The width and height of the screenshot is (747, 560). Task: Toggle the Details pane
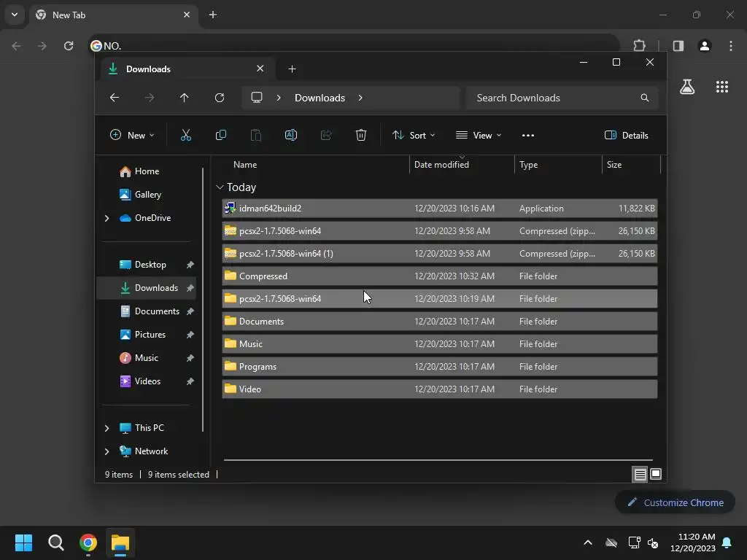[x=626, y=135]
